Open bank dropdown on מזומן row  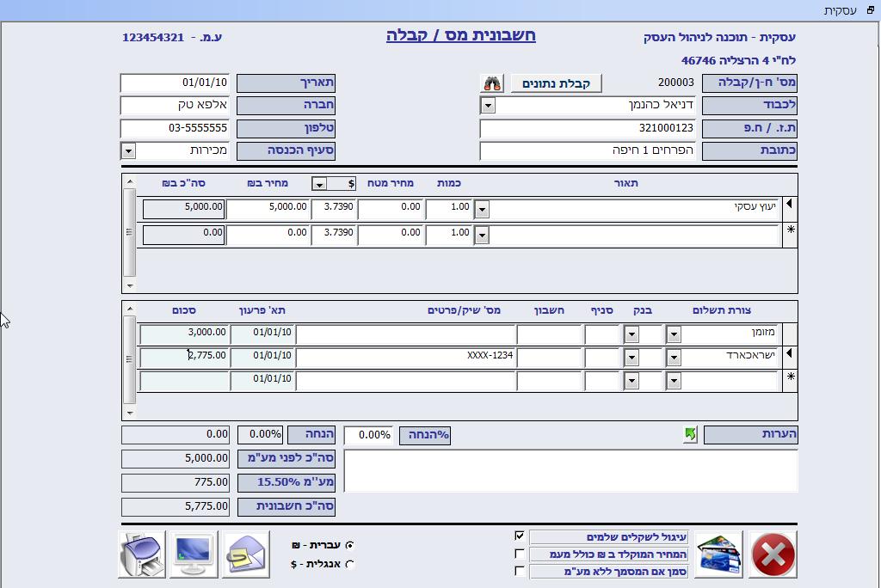[x=631, y=335]
